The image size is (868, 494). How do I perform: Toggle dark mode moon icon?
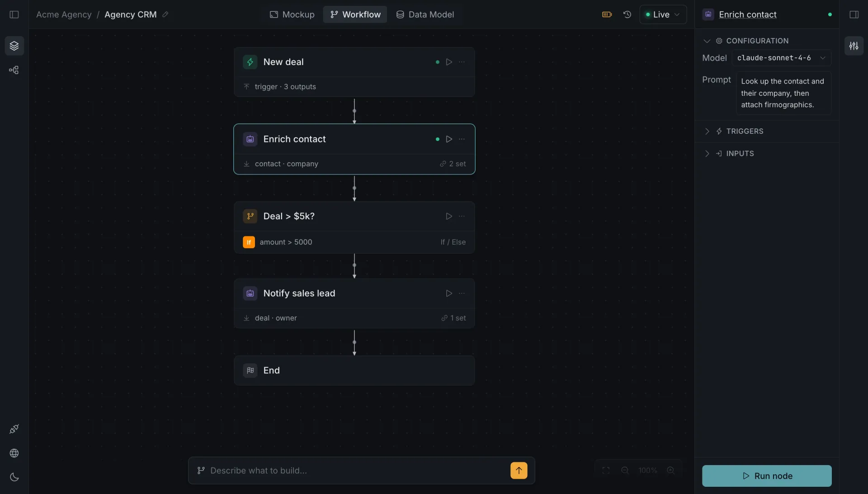point(14,477)
